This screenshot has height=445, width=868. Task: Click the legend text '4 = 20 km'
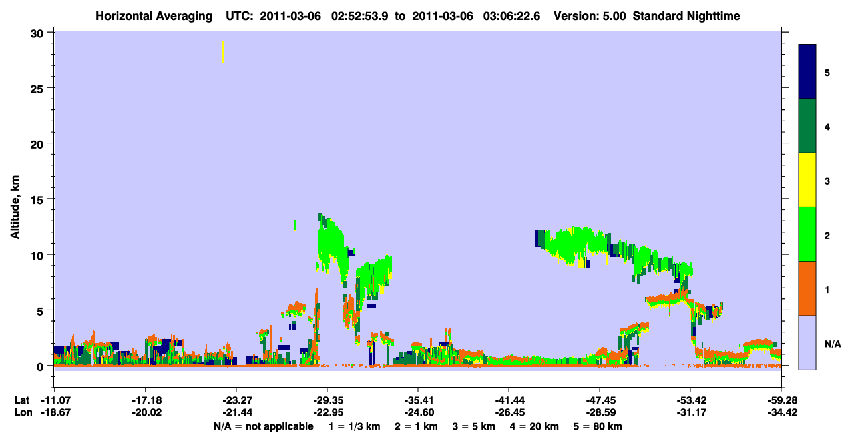534,426
